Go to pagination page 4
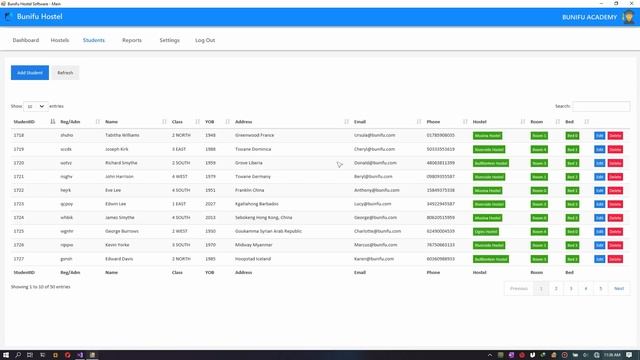 tap(586, 289)
